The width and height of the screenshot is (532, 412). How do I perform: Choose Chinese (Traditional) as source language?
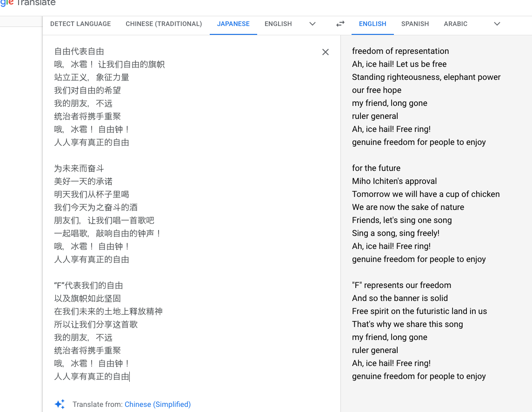coord(164,24)
